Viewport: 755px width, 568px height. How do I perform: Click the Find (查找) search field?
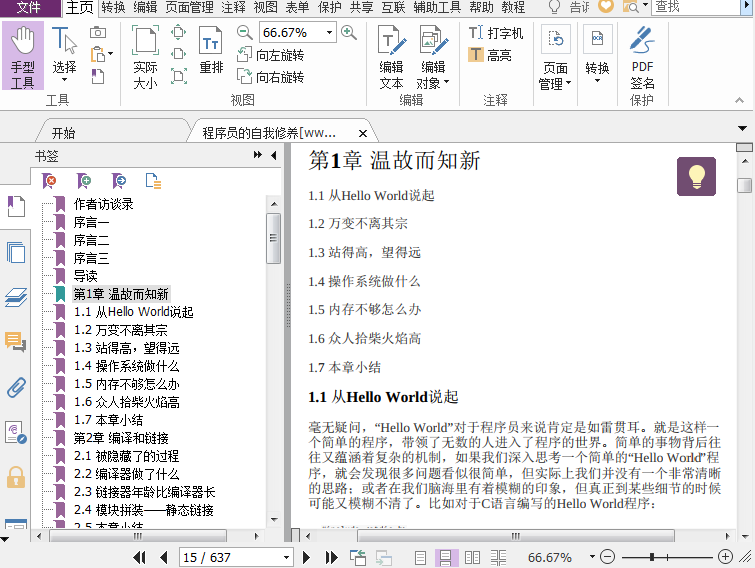695,7
